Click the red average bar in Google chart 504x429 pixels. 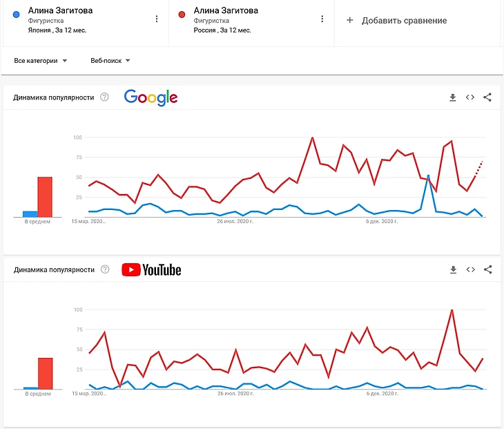(45, 197)
